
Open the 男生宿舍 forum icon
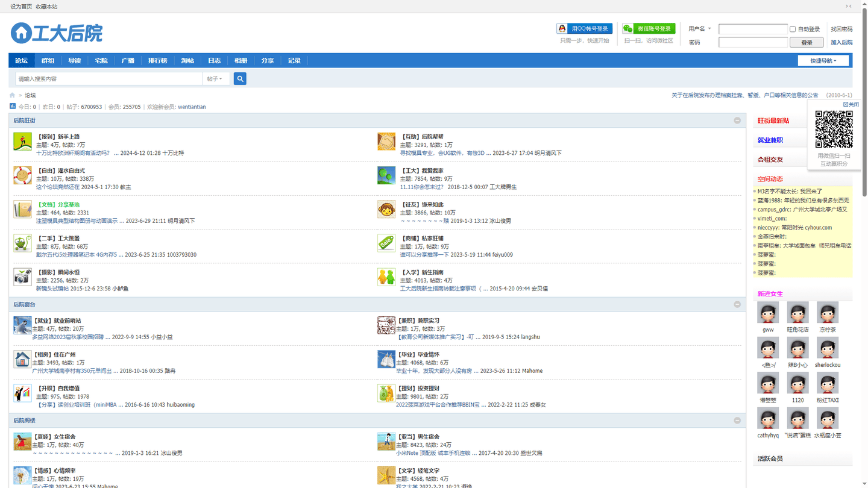coord(386,442)
